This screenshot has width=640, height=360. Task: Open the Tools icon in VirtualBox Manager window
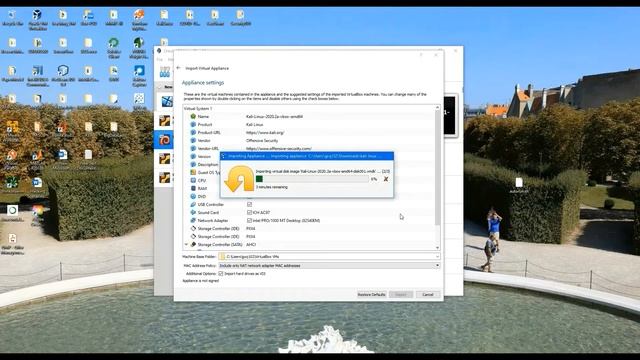(x=165, y=72)
